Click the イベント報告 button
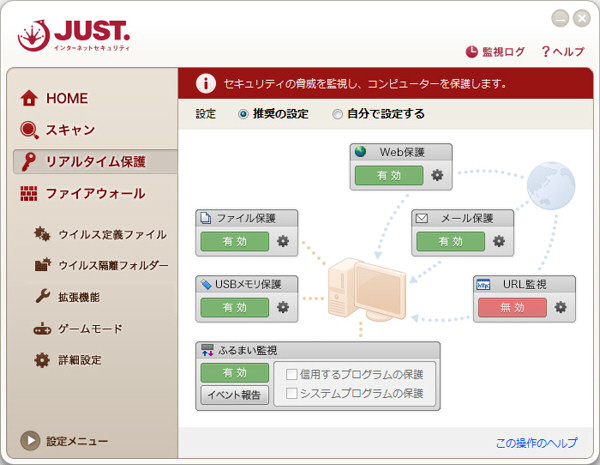The width and height of the screenshot is (600, 465). point(234,395)
